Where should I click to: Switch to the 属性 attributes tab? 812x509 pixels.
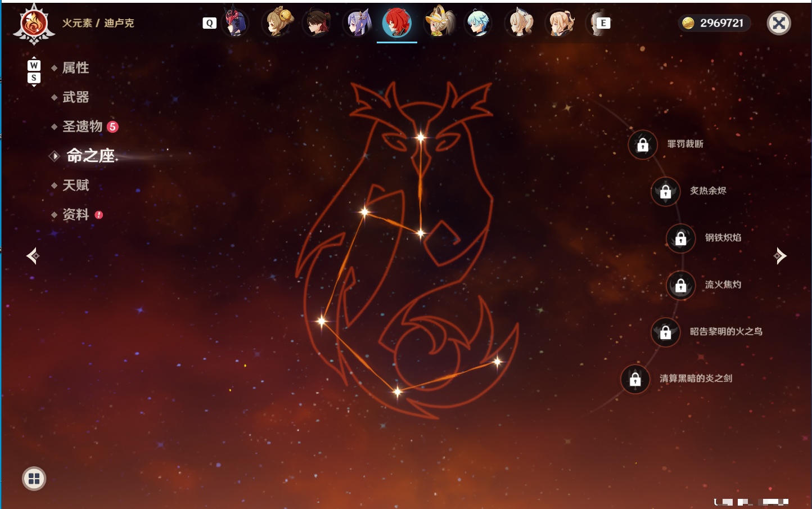click(x=75, y=68)
